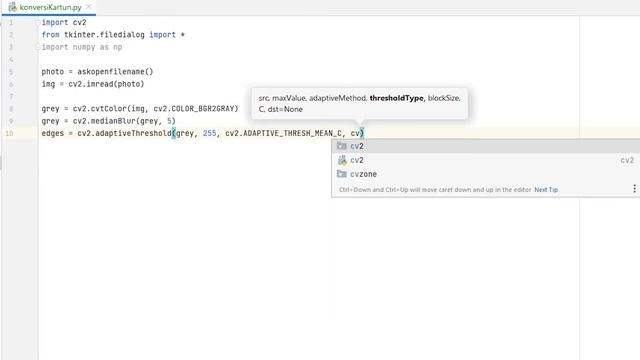Image resolution: width=640 pixels, height=360 pixels.
Task: Select the first cv2 folder suggestion
Action: tap(486, 146)
